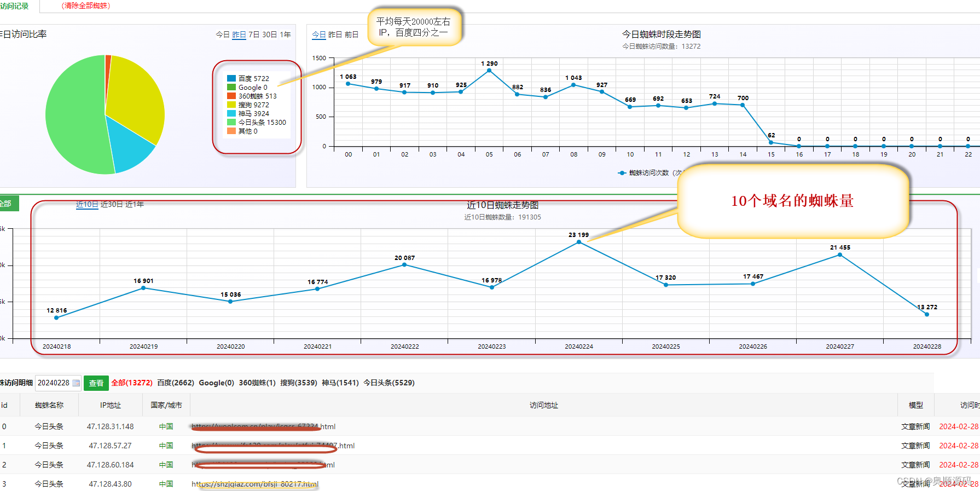Filter by Google(0)

217,383
